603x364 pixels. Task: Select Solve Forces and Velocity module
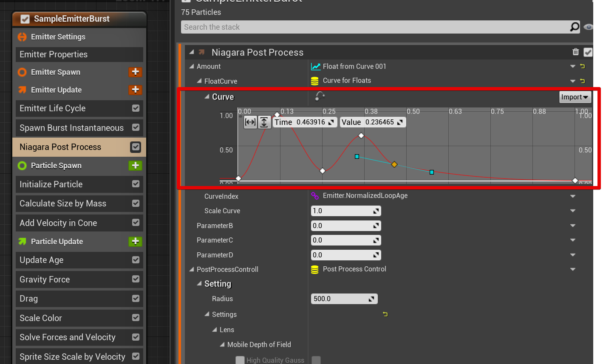(79, 337)
